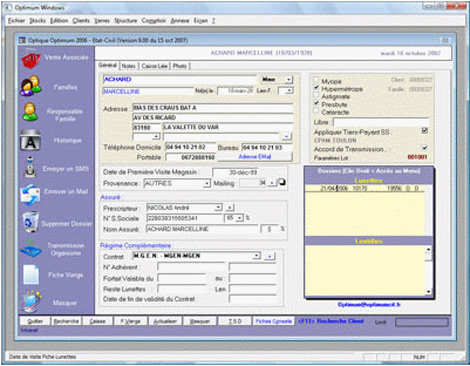Toggle the Cataracte checkbox
The image size is (470, 366).
316,111
